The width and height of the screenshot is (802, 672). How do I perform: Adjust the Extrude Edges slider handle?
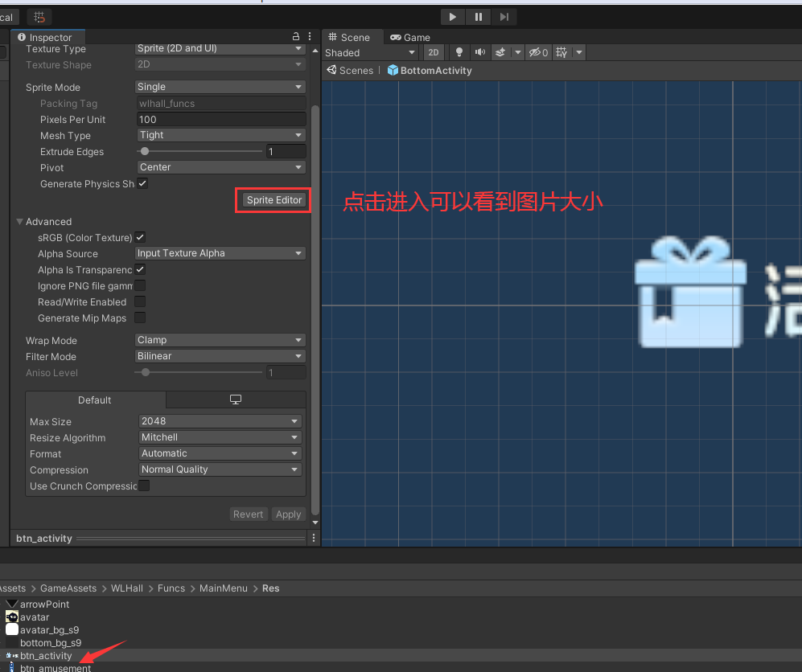pyautogui.click(x=145, y=151)
